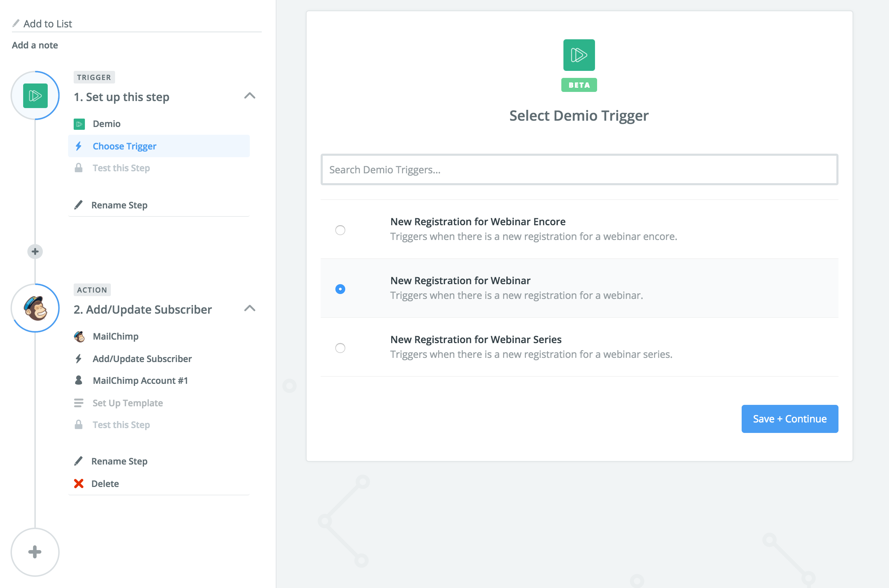Click the Add to List zap name field
889x588 pixels.
[x=136, y=24]
